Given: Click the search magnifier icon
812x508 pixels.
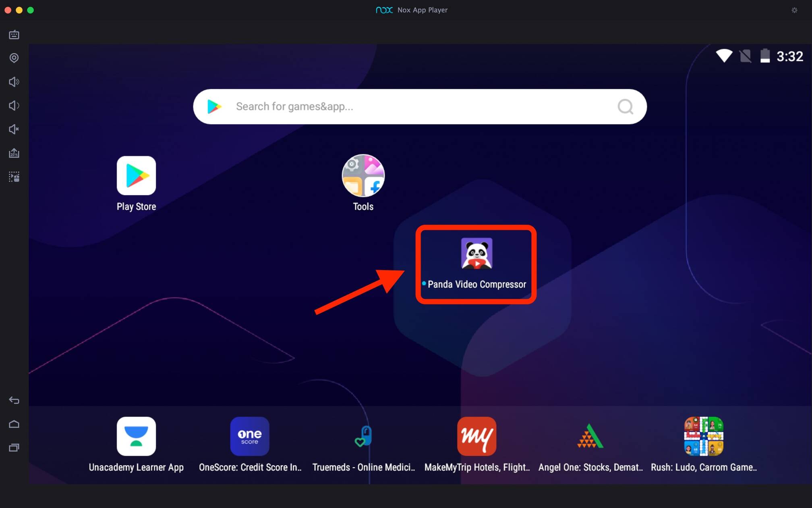Looking at the screenshot, I should [x=626, y=106].
